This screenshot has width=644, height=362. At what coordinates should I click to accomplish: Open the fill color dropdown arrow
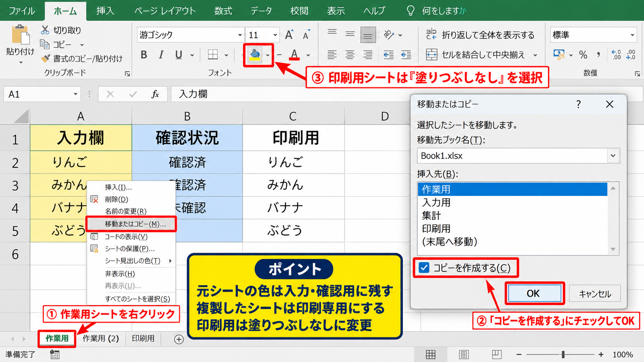click(x=268, y=55)
